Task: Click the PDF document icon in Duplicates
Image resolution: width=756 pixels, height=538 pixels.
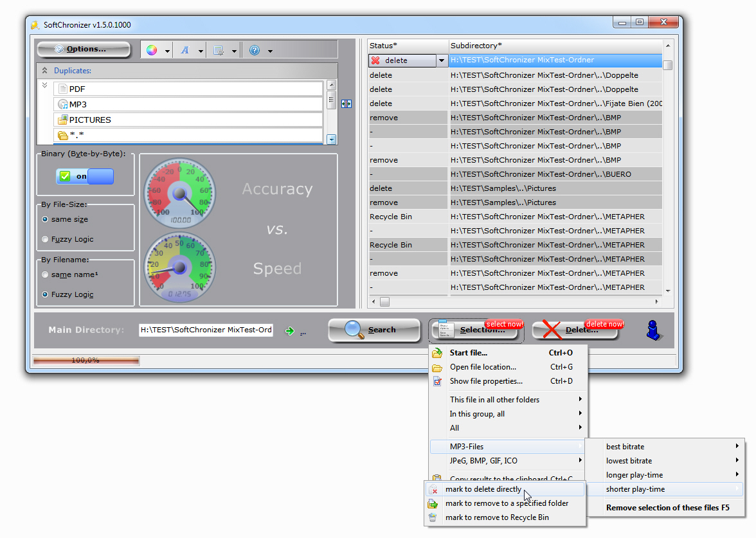Action: point(63,89)
